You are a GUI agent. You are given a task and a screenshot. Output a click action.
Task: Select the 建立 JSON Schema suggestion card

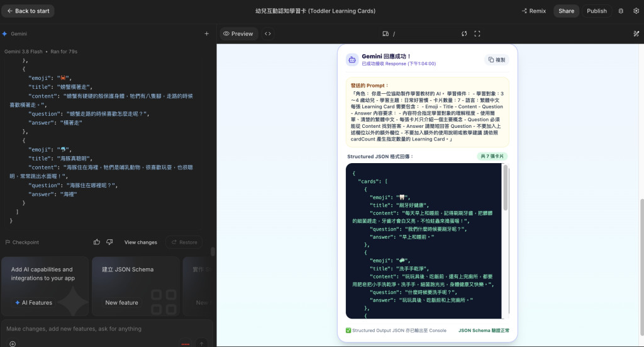click(x=136, y=286)
